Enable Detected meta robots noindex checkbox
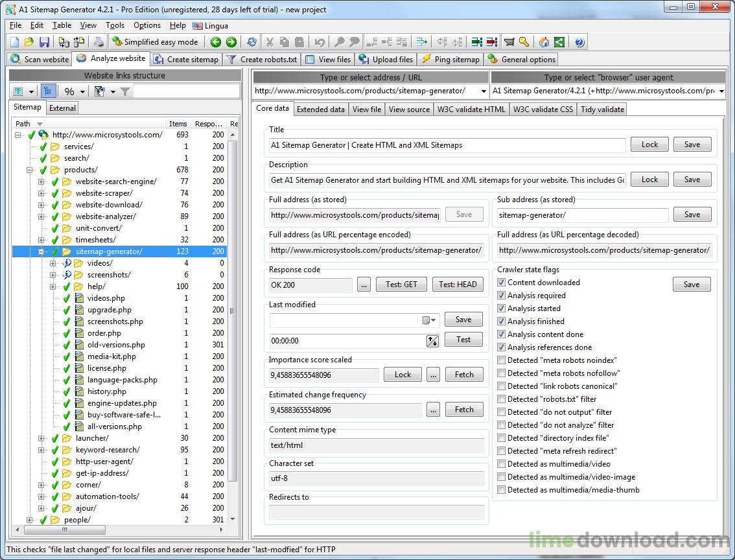The width and height of the screenshot is (735, 560). click(x=502, y=360)
